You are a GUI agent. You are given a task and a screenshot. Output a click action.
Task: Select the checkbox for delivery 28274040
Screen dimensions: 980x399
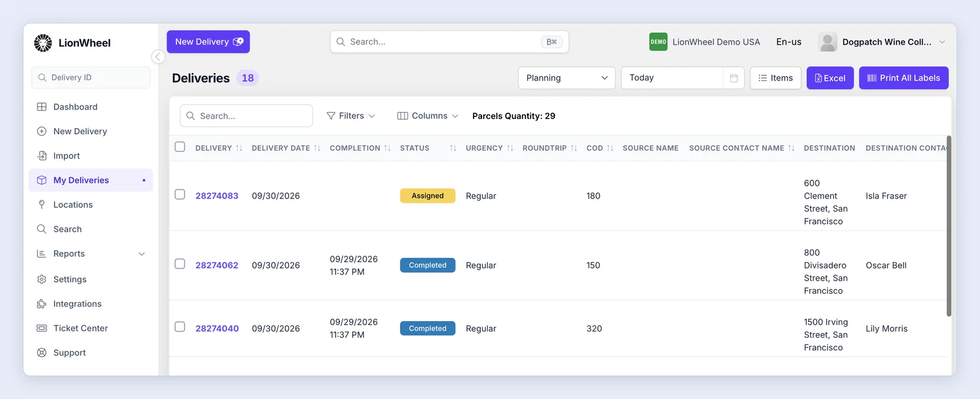(180, 327)
